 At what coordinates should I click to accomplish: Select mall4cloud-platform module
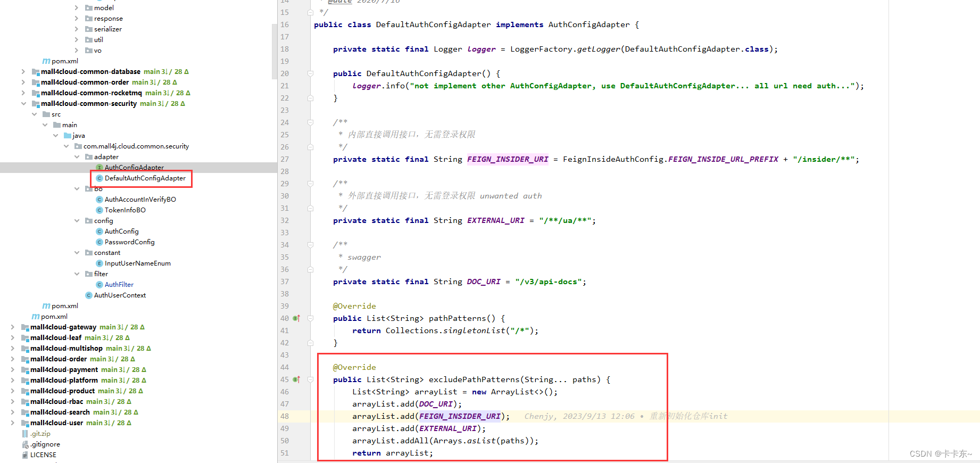click(64, 381)
